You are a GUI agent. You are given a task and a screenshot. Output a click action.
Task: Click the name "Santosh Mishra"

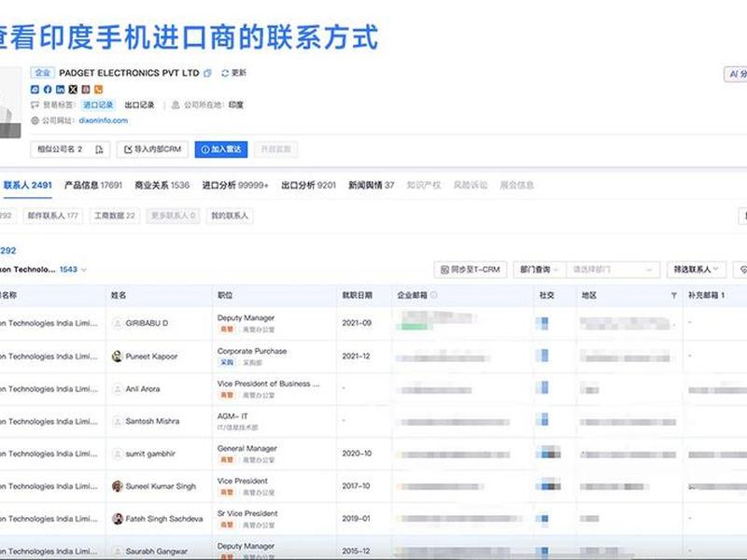[x=152, y=422]
